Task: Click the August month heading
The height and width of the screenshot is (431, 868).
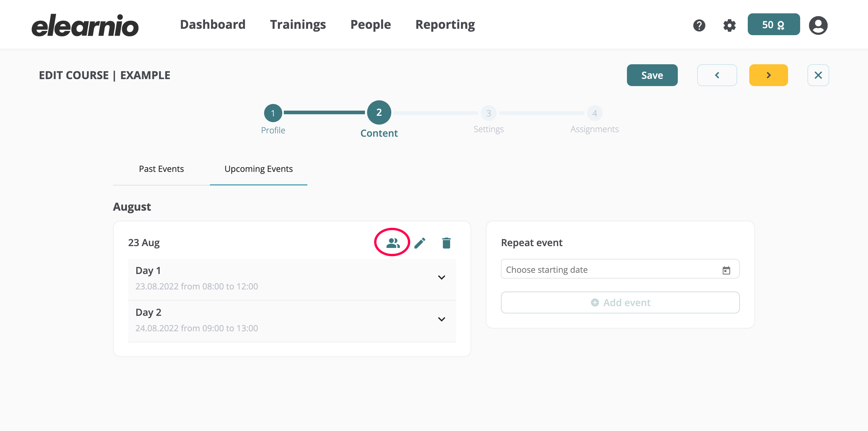Action: [x=132, y=207]
